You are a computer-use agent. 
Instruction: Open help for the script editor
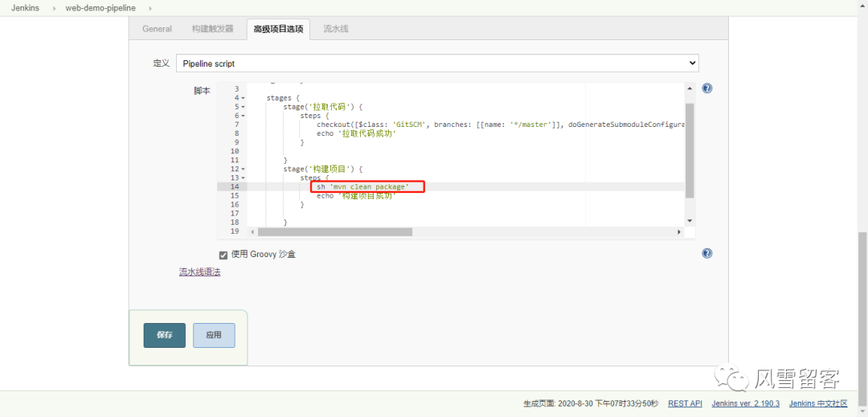[x=707, y=88]
